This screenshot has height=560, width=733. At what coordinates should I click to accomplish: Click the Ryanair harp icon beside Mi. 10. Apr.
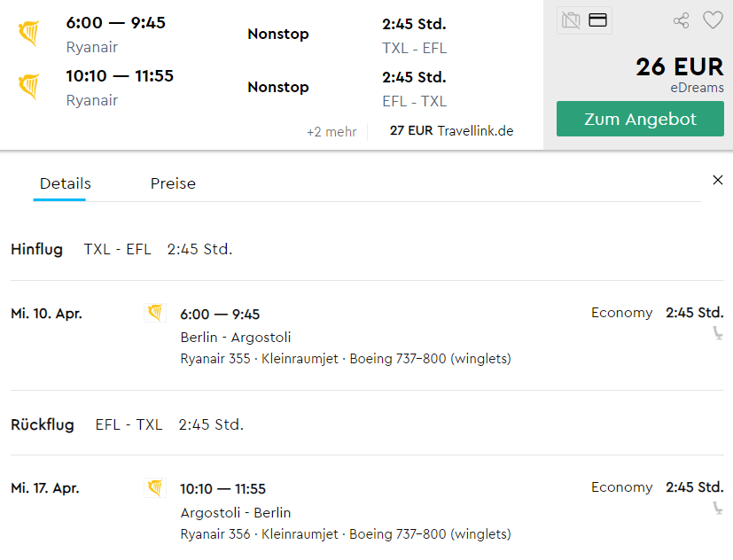[155, 312]
